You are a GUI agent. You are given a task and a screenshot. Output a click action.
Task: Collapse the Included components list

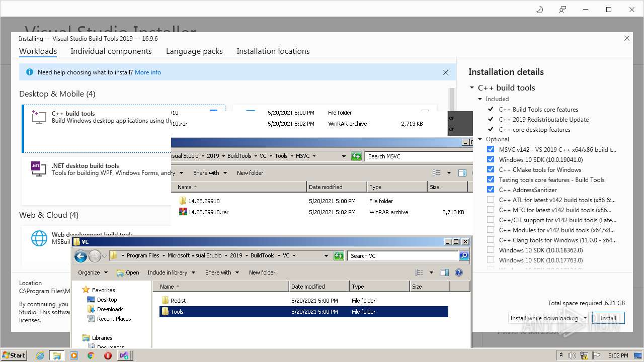click(480, 99)
